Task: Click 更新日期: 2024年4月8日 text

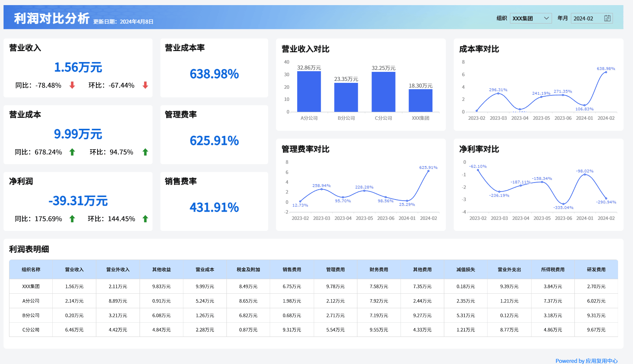Action: tap(123, 22)
